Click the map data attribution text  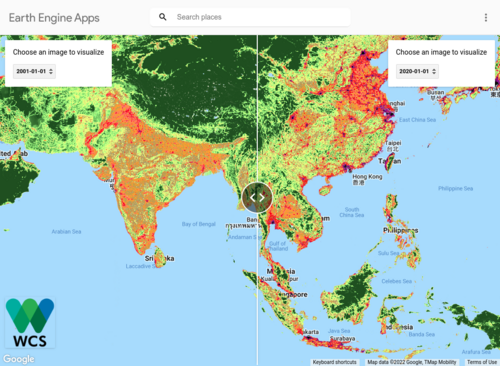412,362
